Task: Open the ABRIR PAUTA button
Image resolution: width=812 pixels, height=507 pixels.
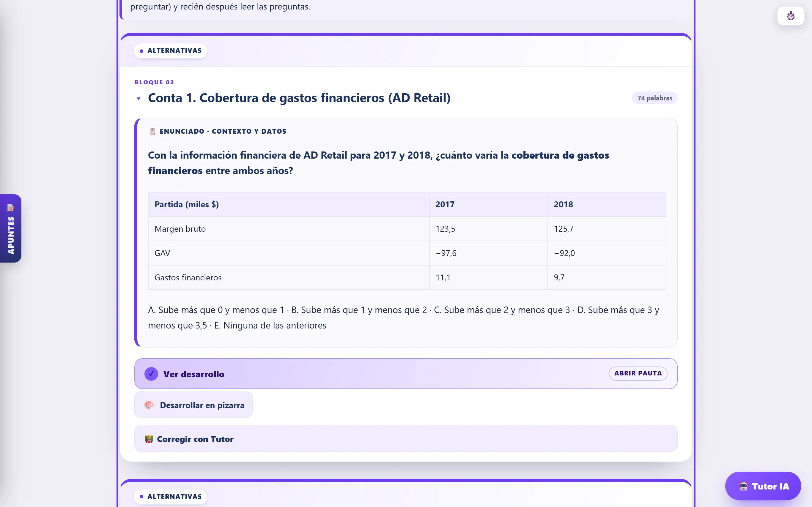Action: coord(638,373)
